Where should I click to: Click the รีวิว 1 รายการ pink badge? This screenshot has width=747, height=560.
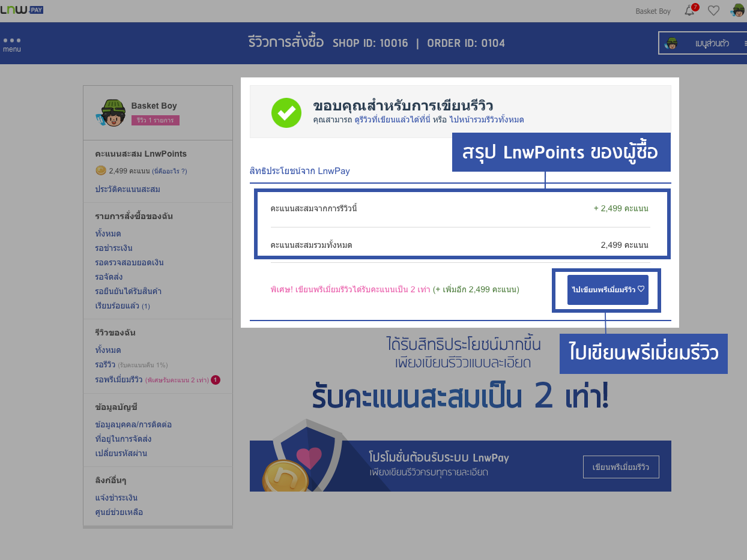coord(155,120)
